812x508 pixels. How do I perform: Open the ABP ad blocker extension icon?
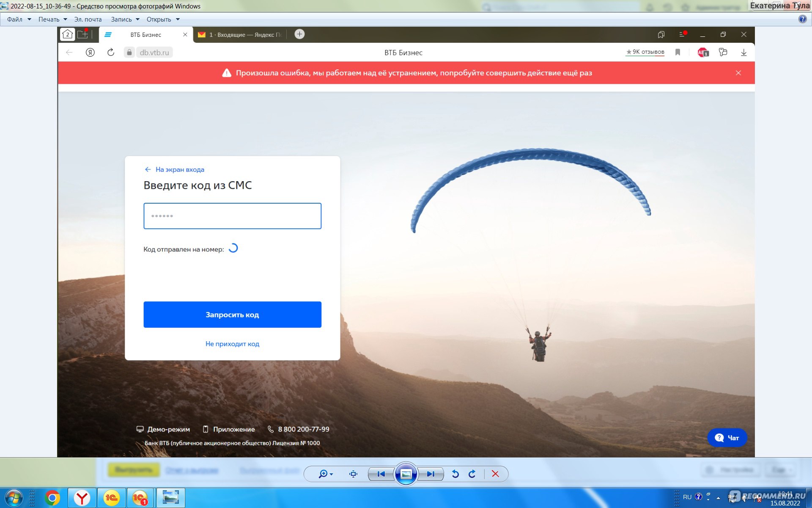[703, 52]
